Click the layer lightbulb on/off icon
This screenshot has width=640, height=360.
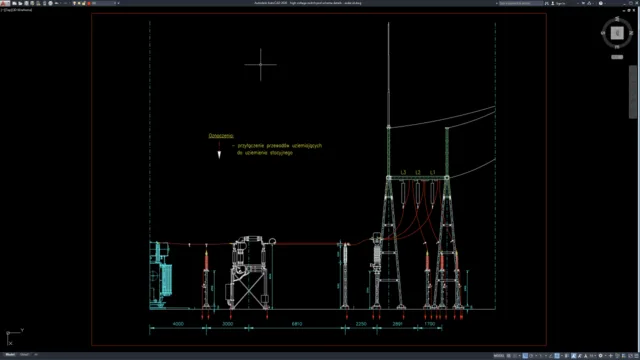(74, 3)
